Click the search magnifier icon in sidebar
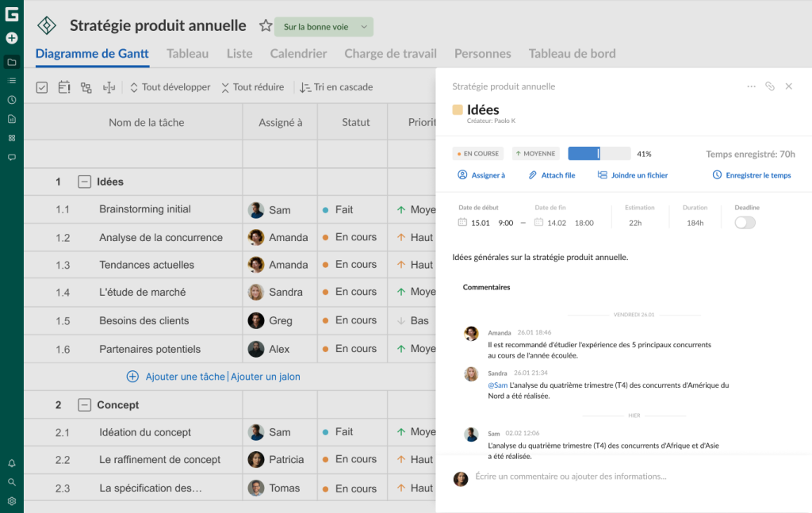This screenshot has width=812, height=513. point(11,482)
